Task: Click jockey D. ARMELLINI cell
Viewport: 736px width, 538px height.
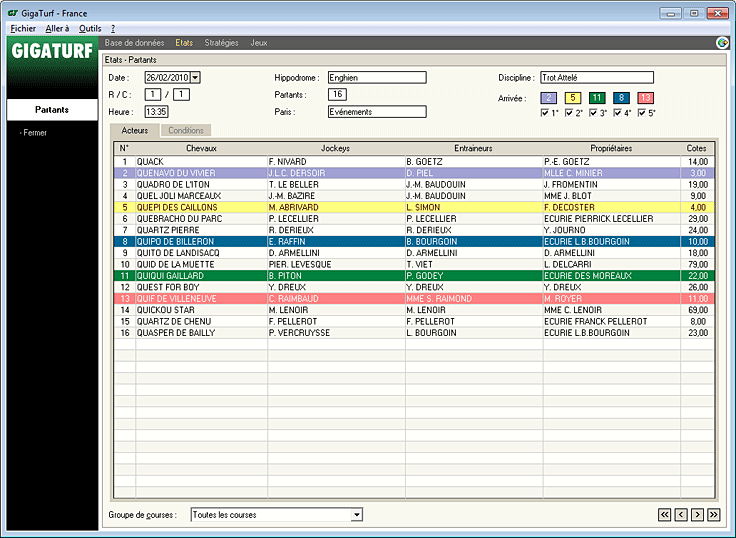Action: tap(336, 253)
